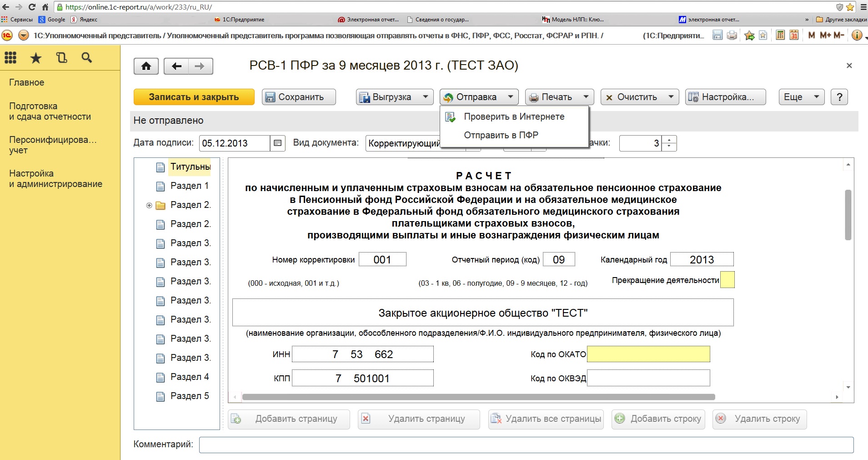
Task: Open the calendar picker for Дата подписи
Action: click(277, 143)
